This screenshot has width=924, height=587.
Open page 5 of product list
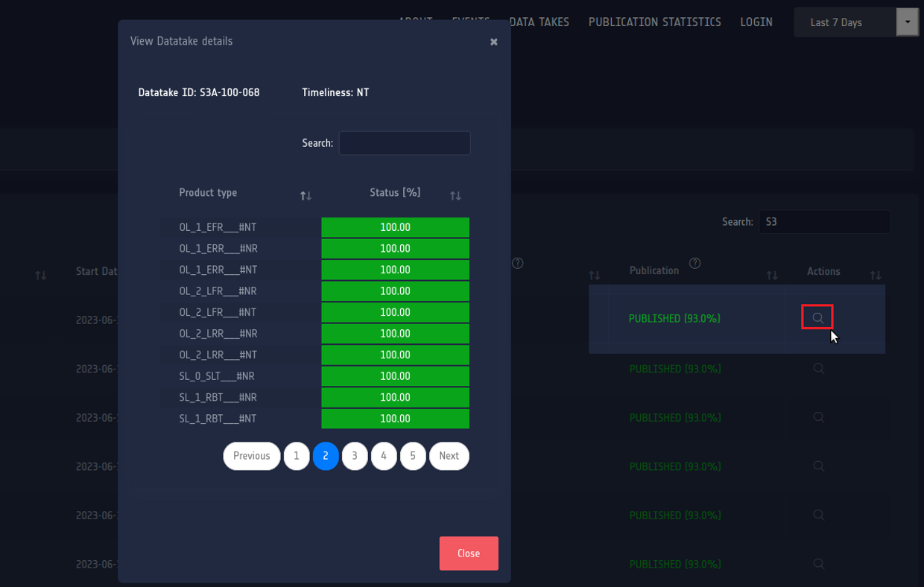pyautogui.click(x=413, y=456)
